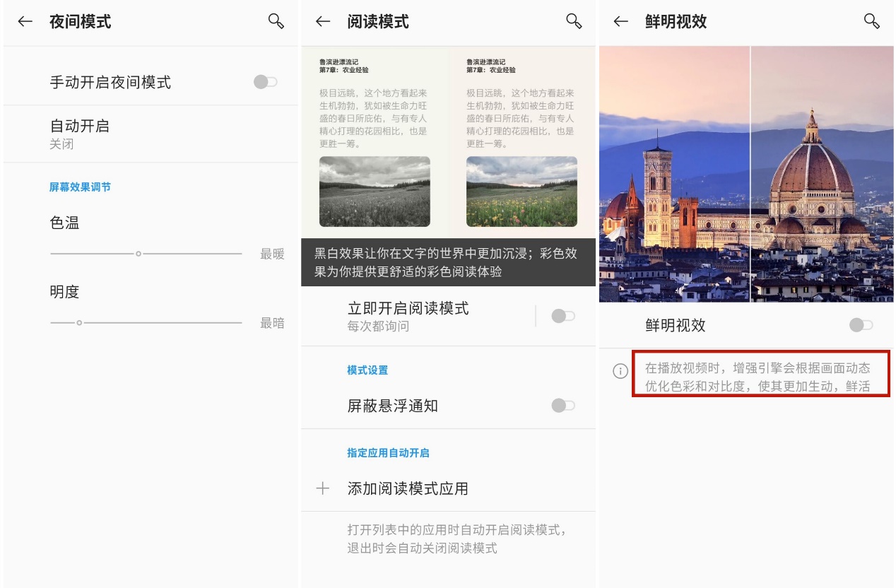
Task: Select the color reading mode preview
Action: click(523, 163)
